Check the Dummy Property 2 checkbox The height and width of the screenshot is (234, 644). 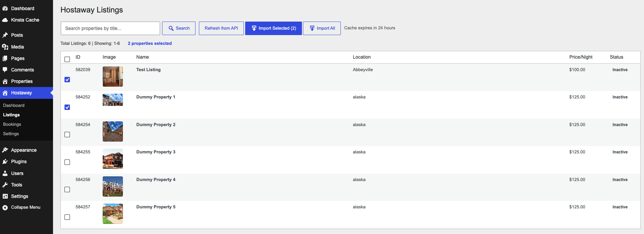click(x=67, y=135)
